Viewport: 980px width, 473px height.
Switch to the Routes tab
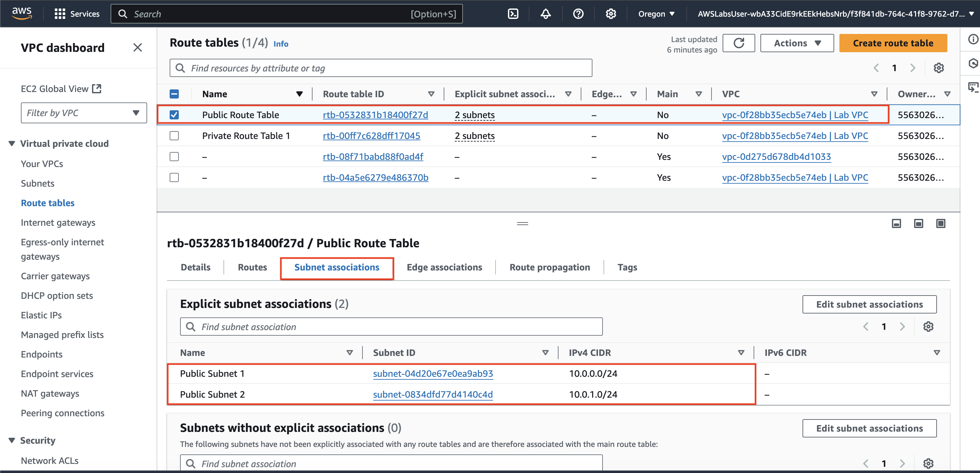click(x=252, y=267)
